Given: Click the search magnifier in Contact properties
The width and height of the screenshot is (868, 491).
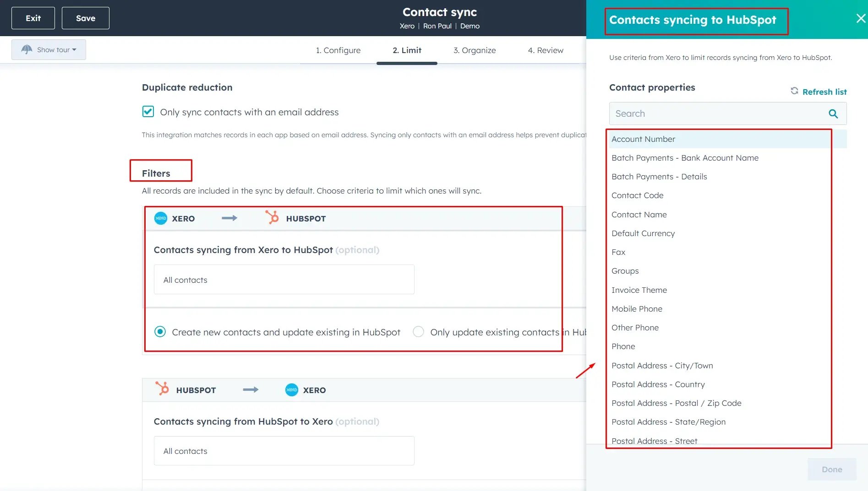Looking at the screenshot, I should coord(833,113).
